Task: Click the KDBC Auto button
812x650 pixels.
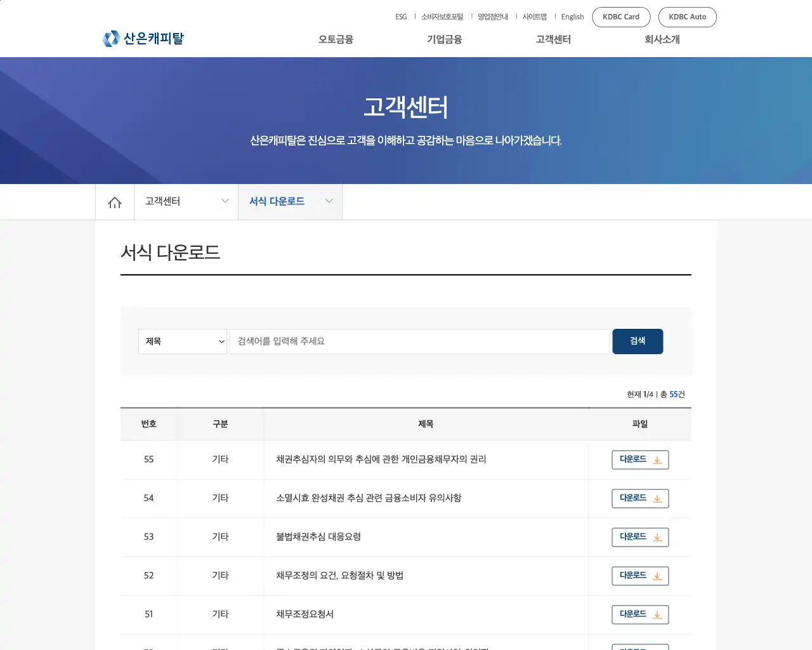Action: pyautogui.click(x=688, y=17)
